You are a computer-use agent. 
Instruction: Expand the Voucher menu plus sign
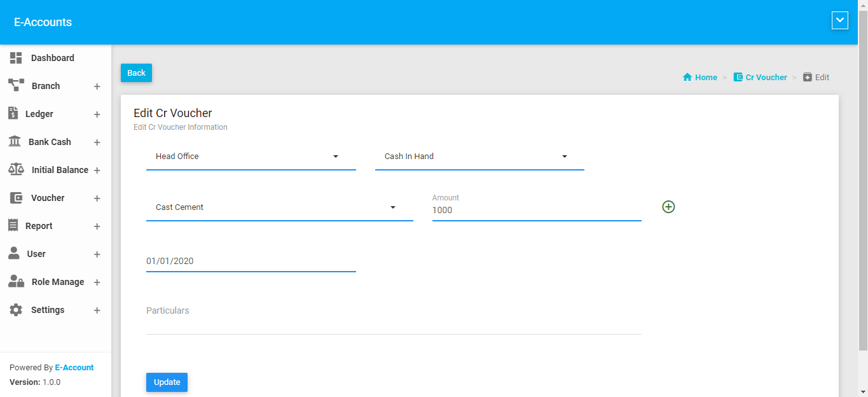coord(97,198)
